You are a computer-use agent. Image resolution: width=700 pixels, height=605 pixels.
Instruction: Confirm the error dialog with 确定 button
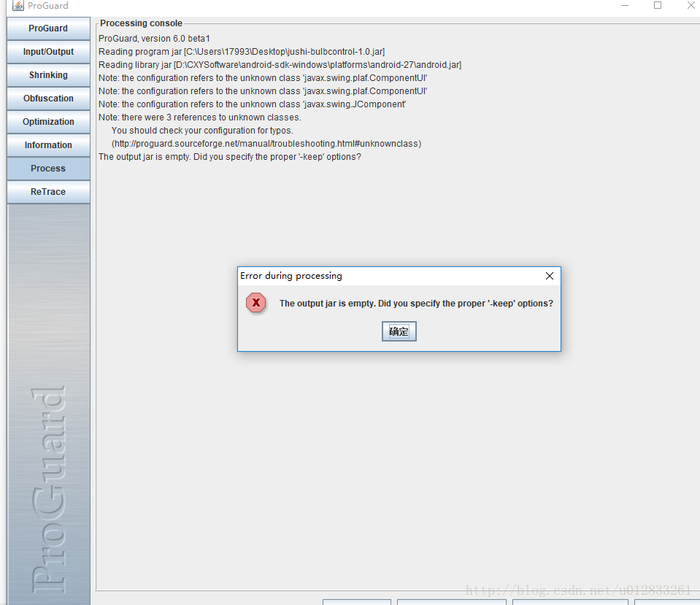click(399, 331)
